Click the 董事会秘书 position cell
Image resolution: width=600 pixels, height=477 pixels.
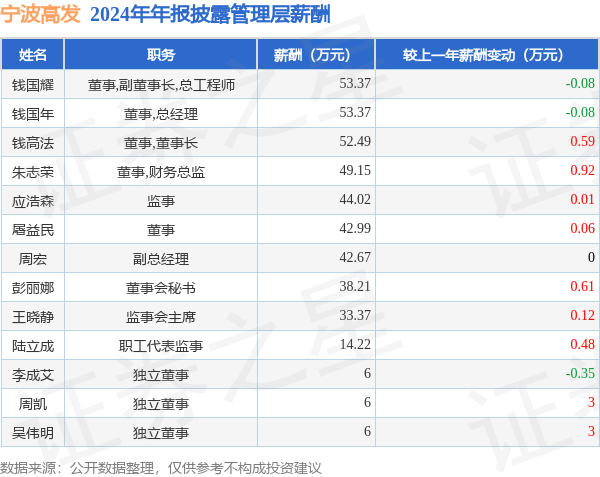pyautogui.click(x=161, y=288)
